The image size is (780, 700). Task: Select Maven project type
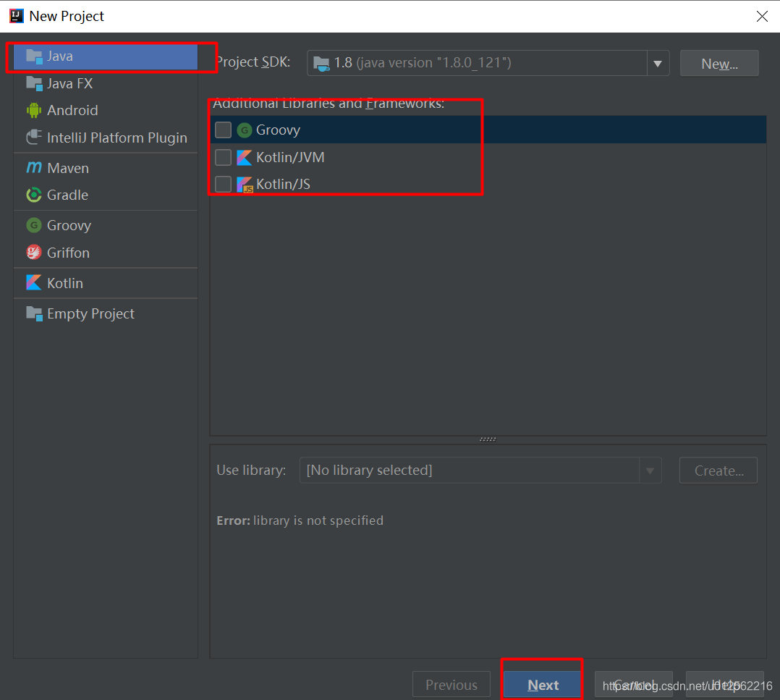[106, 168]
